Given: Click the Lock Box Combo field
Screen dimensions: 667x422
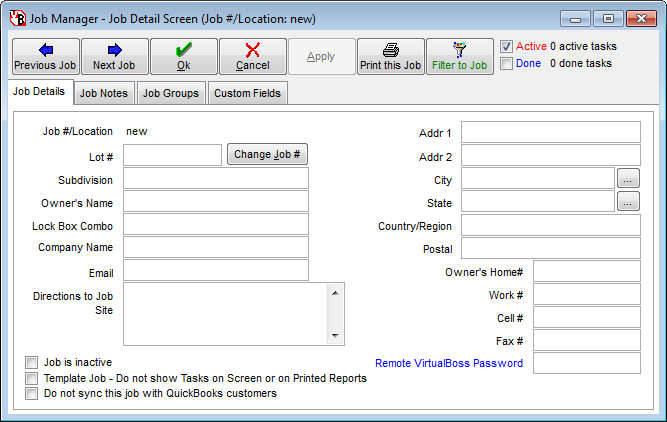Looking at the screenshot, I should [x=216, y=224].
